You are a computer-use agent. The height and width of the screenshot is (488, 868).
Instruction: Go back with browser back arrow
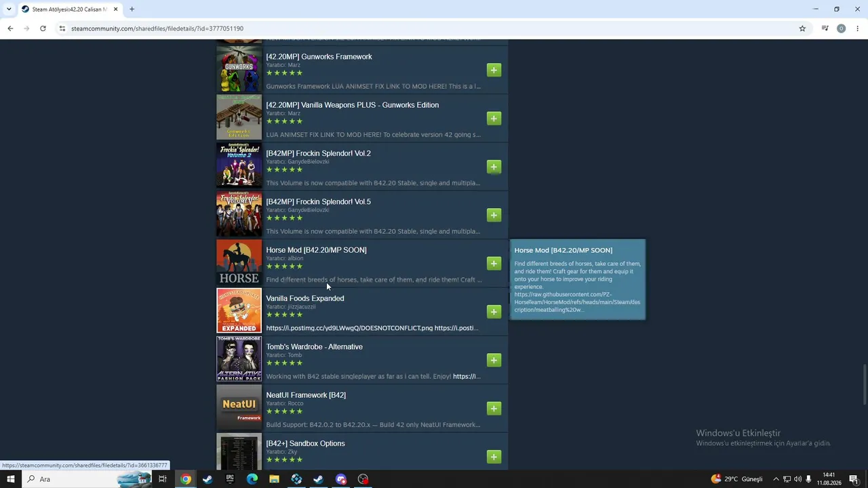pos(10,28)
